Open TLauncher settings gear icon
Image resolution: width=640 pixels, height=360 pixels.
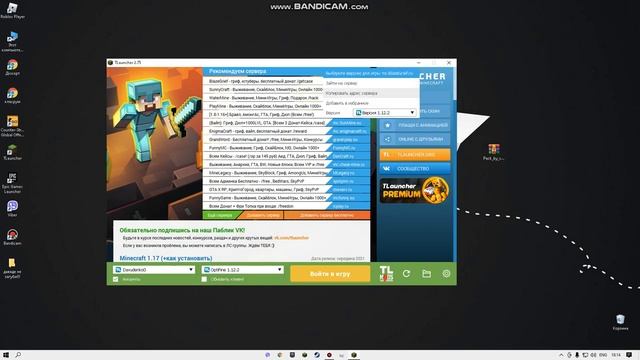(446, 273)
